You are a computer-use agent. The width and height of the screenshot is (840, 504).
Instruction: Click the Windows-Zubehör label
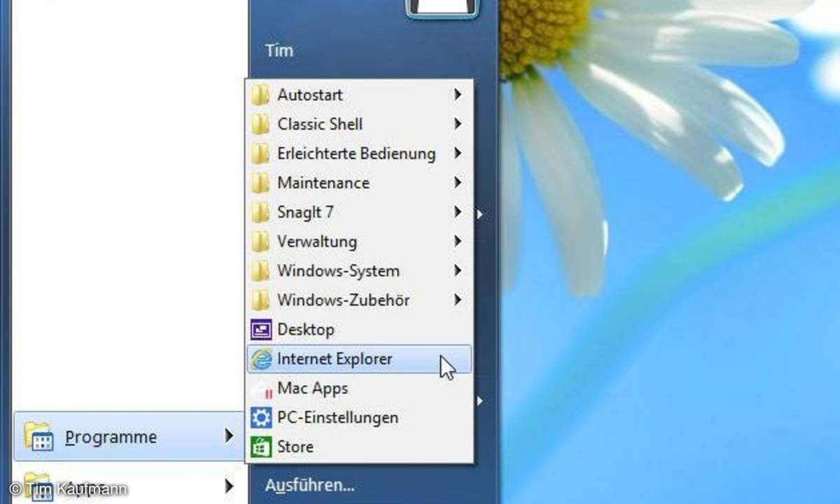pos(344,300)
